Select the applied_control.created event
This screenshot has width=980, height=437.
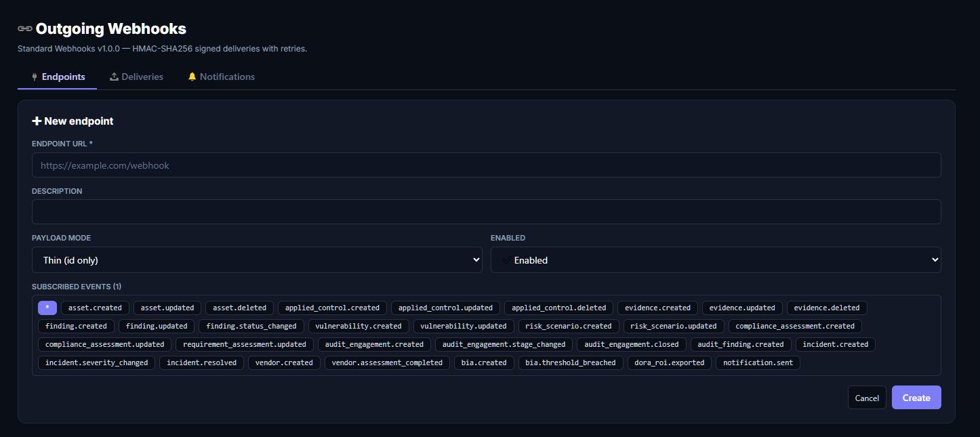point(332,308)
